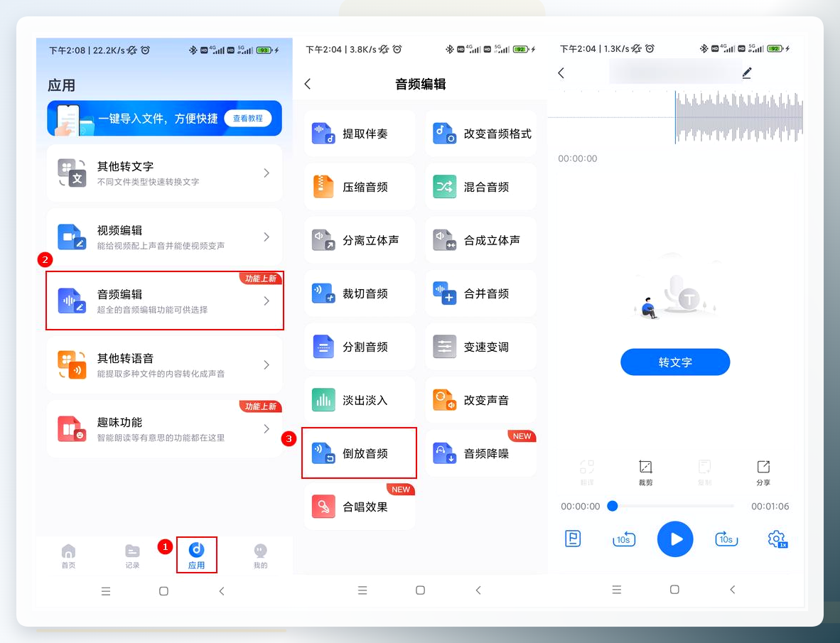Select 倒放音频 reverse audio tool

tap(360, 453)
